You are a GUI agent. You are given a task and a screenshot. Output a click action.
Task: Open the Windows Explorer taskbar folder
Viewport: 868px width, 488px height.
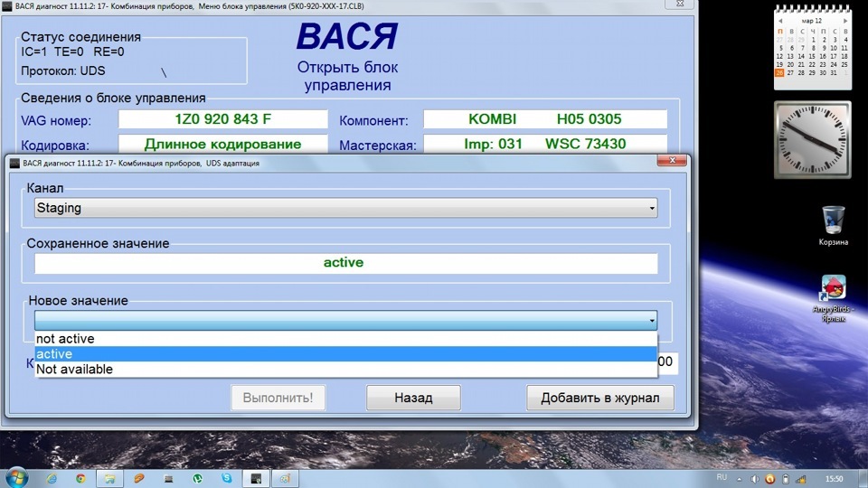click(x=109, y=479)
